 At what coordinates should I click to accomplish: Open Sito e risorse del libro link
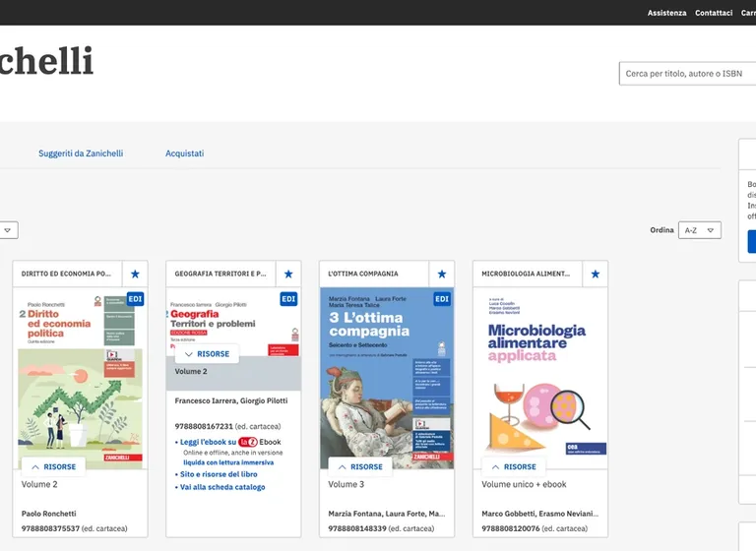click(219, 474)
